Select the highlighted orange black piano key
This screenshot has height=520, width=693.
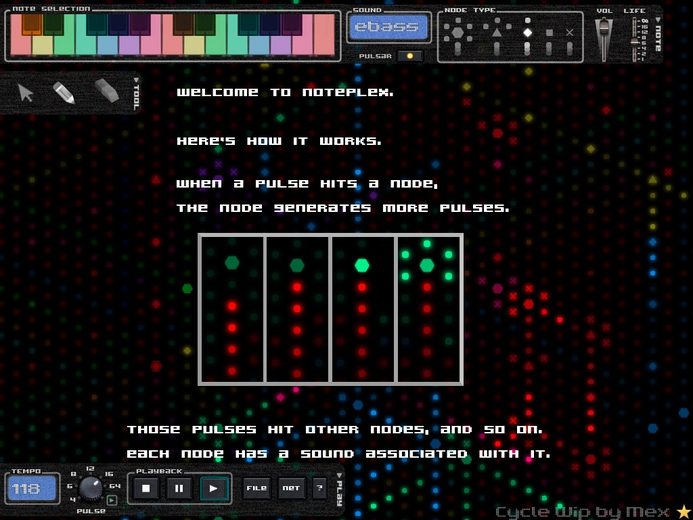32,24
